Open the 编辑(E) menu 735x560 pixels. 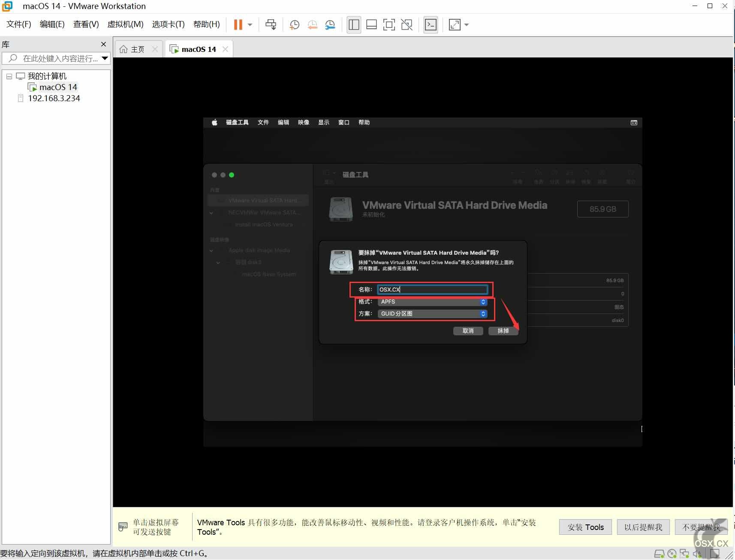coord(52,24)
